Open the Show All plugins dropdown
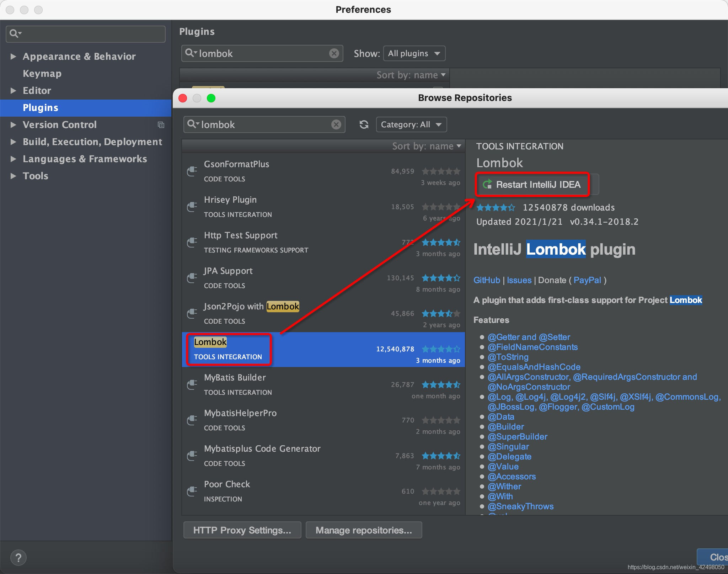This screenshot has width=728, height=574. click(x=414, y=53)
